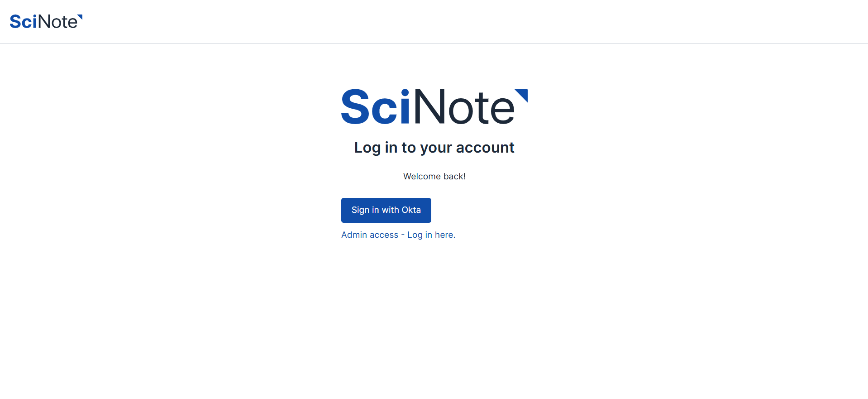Click the large letter "S" in center logo
868x399 pixels.
(x=355, y=107)
